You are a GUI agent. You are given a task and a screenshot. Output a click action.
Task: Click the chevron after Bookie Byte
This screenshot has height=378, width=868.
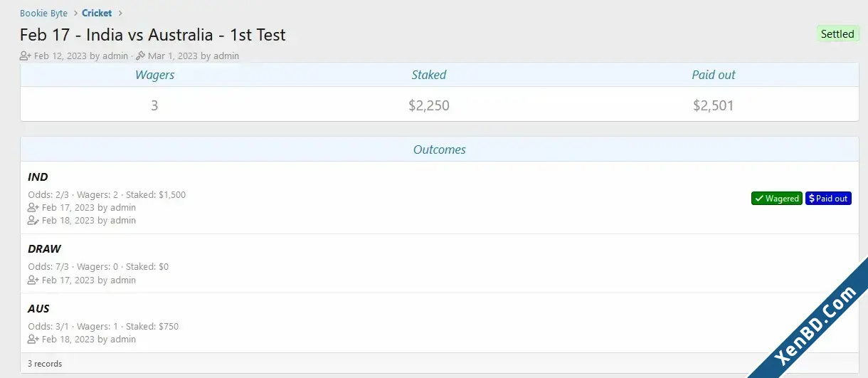75,13
